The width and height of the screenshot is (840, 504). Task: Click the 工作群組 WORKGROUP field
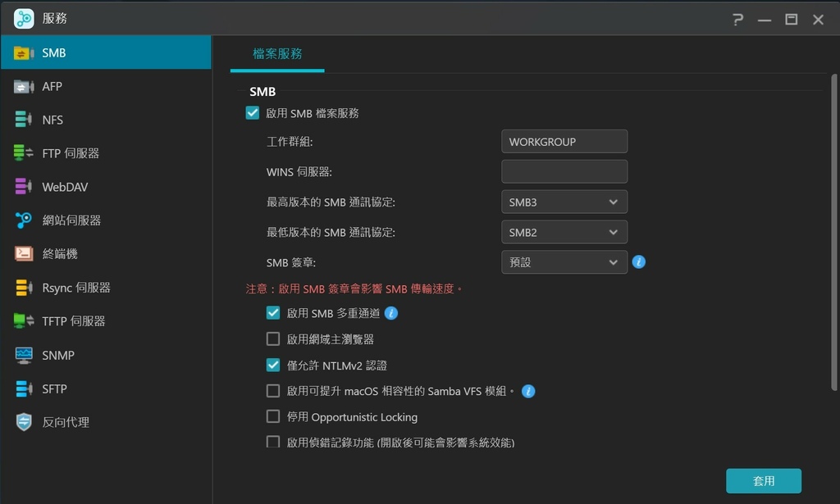564,142
